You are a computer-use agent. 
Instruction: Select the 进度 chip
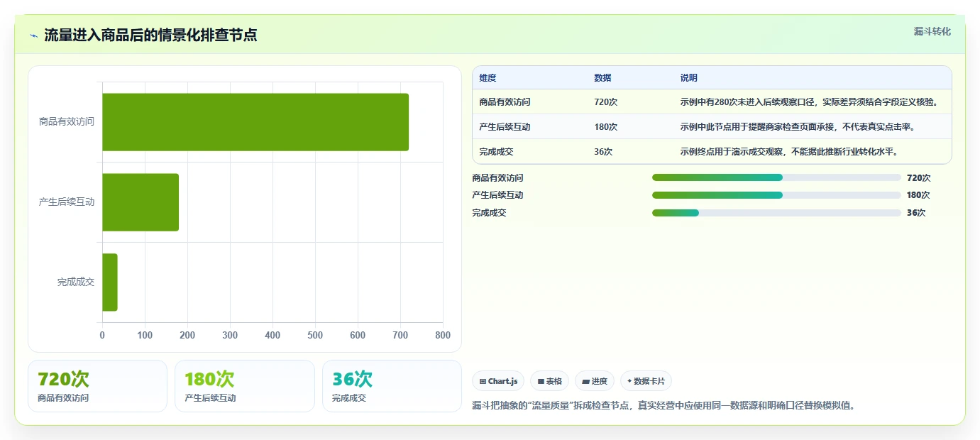595,381
